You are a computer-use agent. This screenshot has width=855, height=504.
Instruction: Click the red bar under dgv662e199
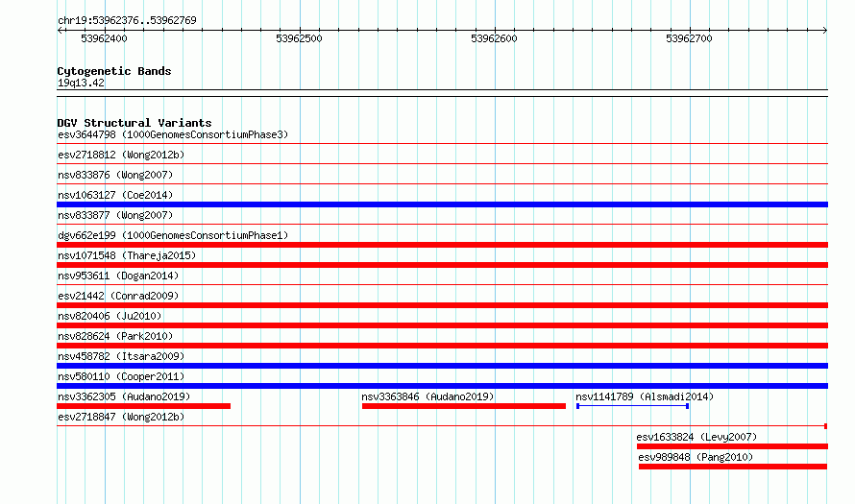442,245
